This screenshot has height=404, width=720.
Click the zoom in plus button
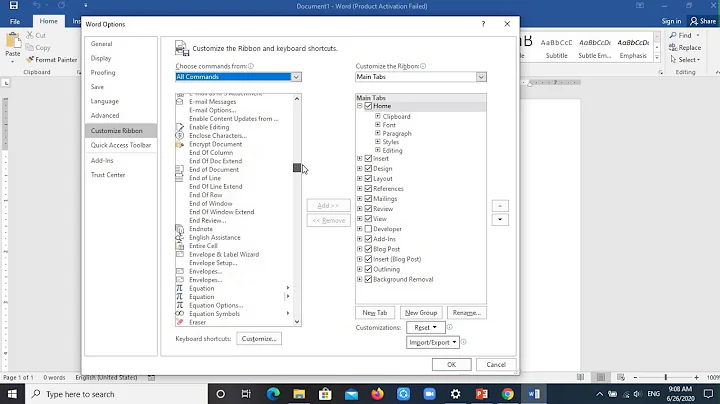pyautogui.click(x=697, y=377)
